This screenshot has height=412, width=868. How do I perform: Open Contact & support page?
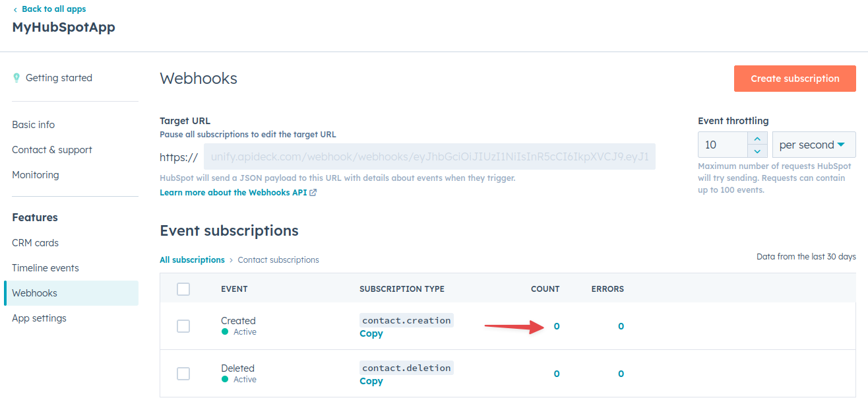point(52,150)
